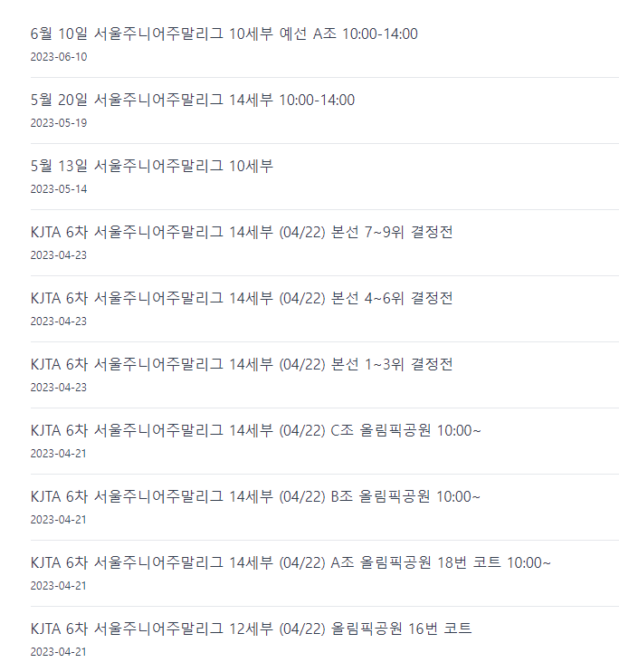Open the 6월 10일 서울주니어주말리그 10세부 예선 A조 post

pyautogui.click(x=224, y=34)
